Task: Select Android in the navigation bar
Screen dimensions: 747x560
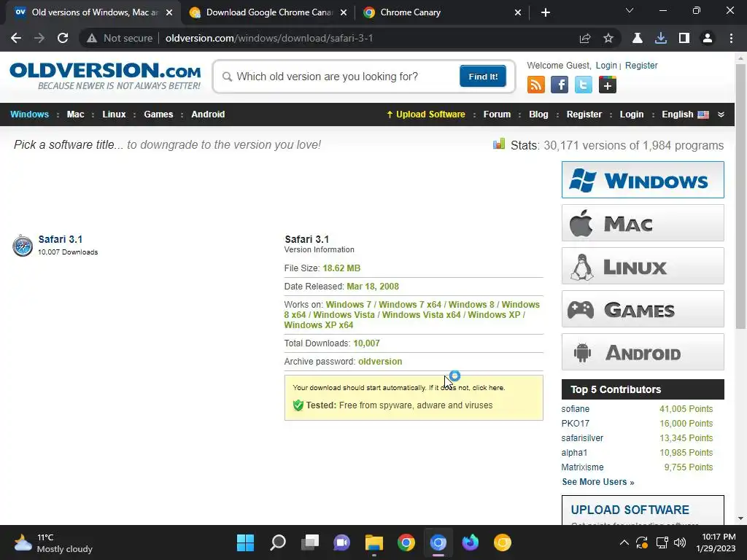Action: 208,114
